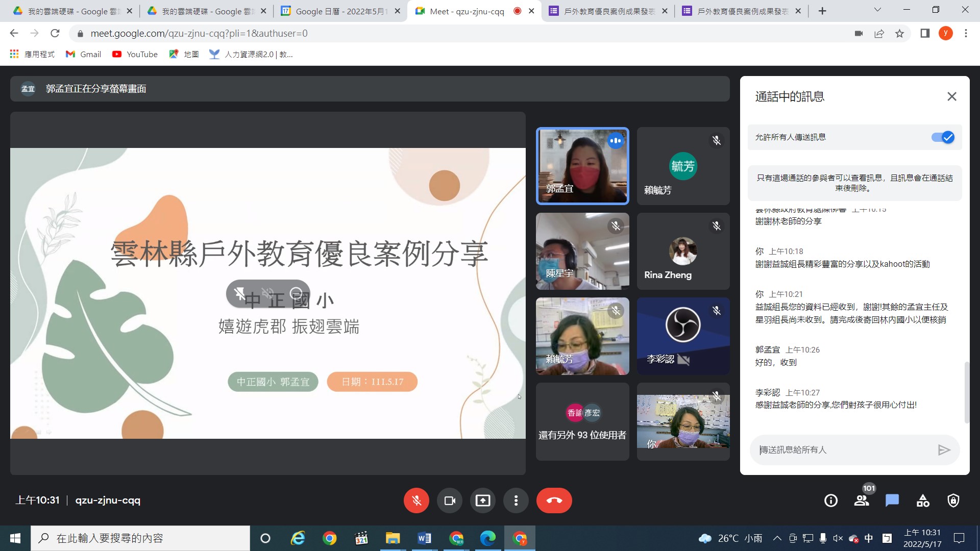Screen dimensions: 980x551
Task: Open YouTube bookmark
Action: pos(135,54)
